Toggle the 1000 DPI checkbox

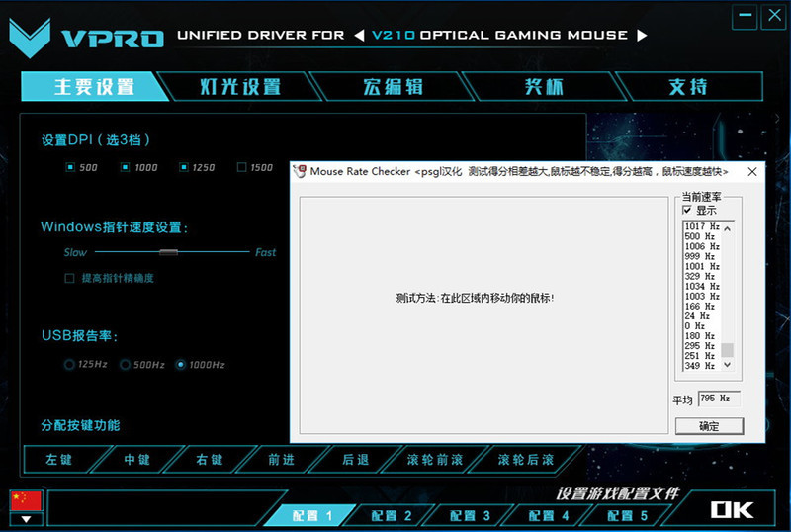point(126,167)
